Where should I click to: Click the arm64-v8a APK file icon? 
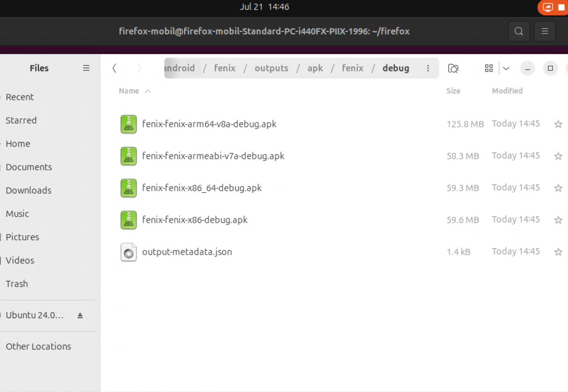pyautogui.click(x=129, y=124)
